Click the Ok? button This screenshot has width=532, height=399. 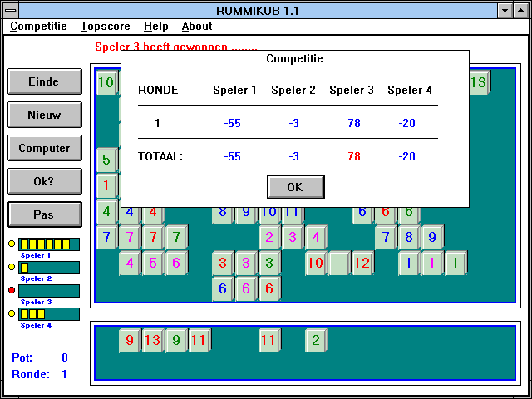coord(45,181)
